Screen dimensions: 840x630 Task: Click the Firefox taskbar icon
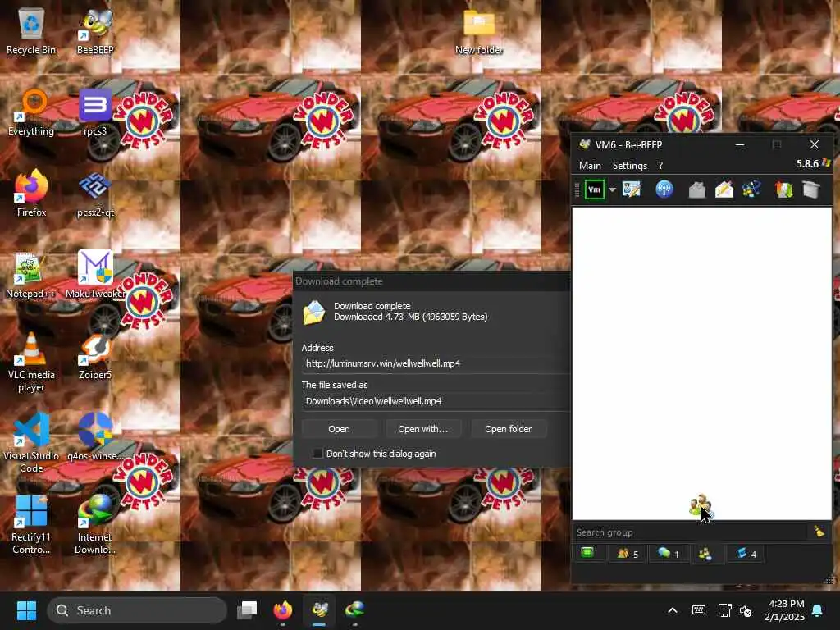coord(283,610)
